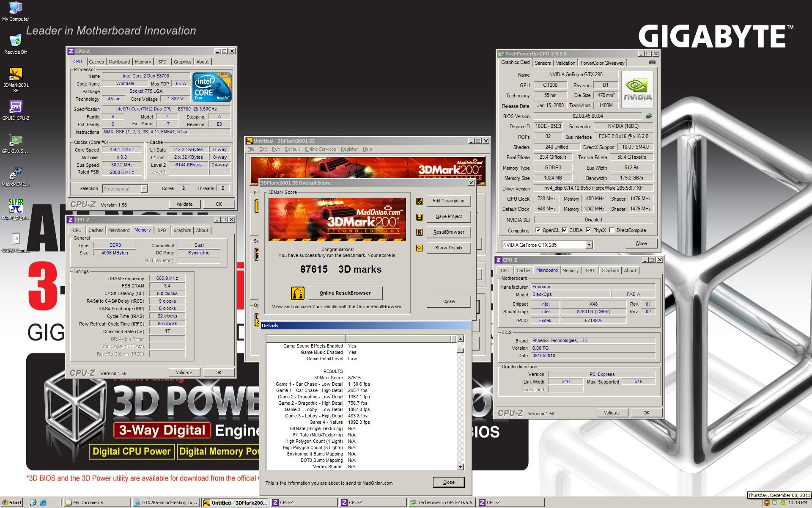Click Online ResultBrowser yellow icon
This screenshot has width=812, height=508.
coord(298,293)
